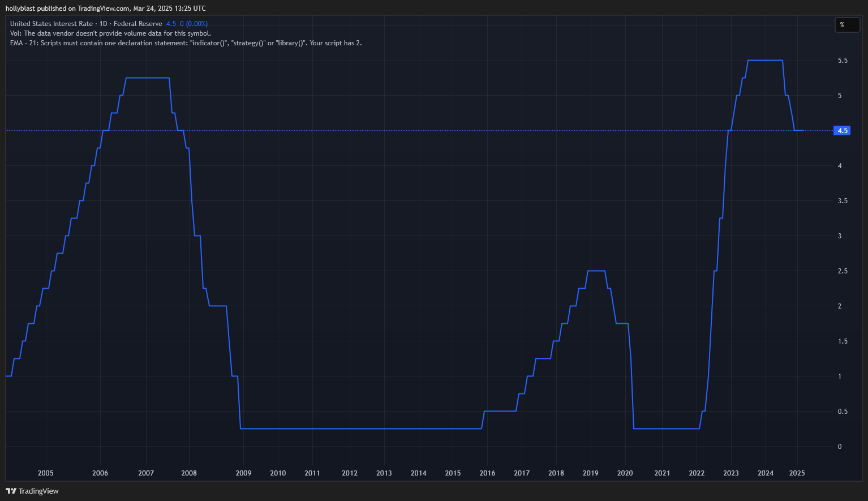Click the 2021 label on time axis

tap(662, 473)
